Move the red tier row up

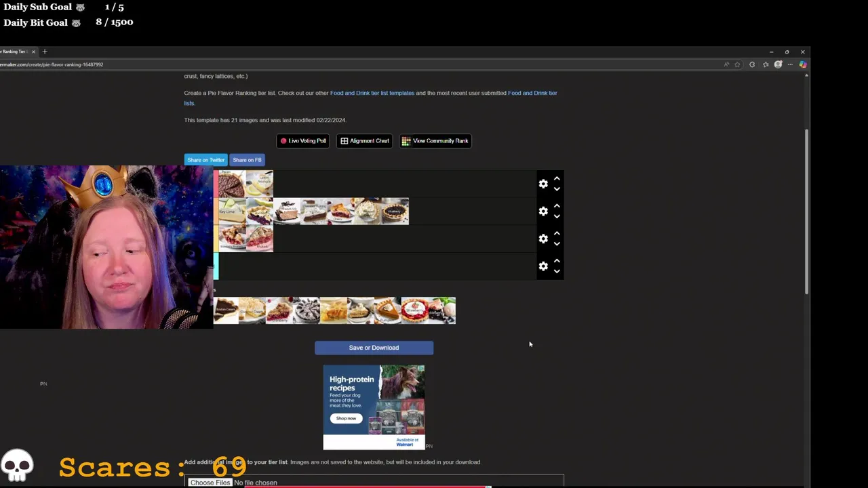pos(557,179)
